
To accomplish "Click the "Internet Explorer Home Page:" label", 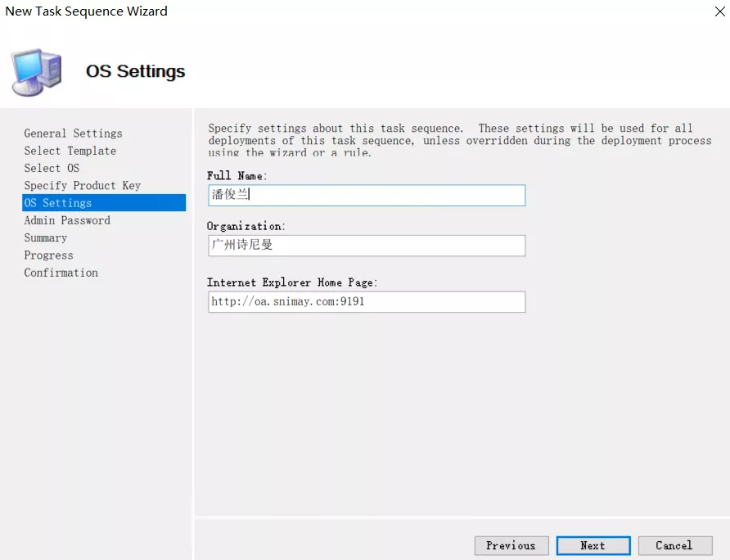I will [292, 282].
